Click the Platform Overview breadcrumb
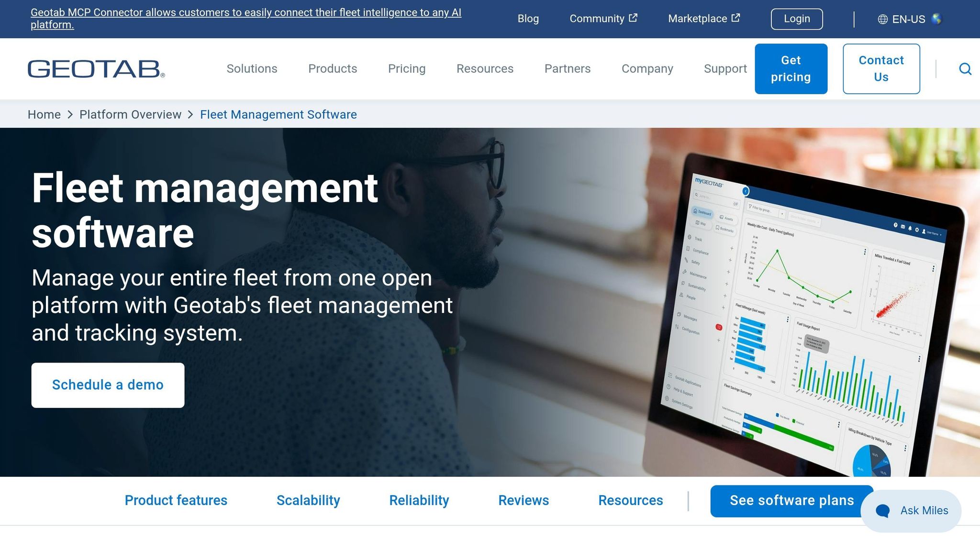980x551 pixels. click(131, 115)
